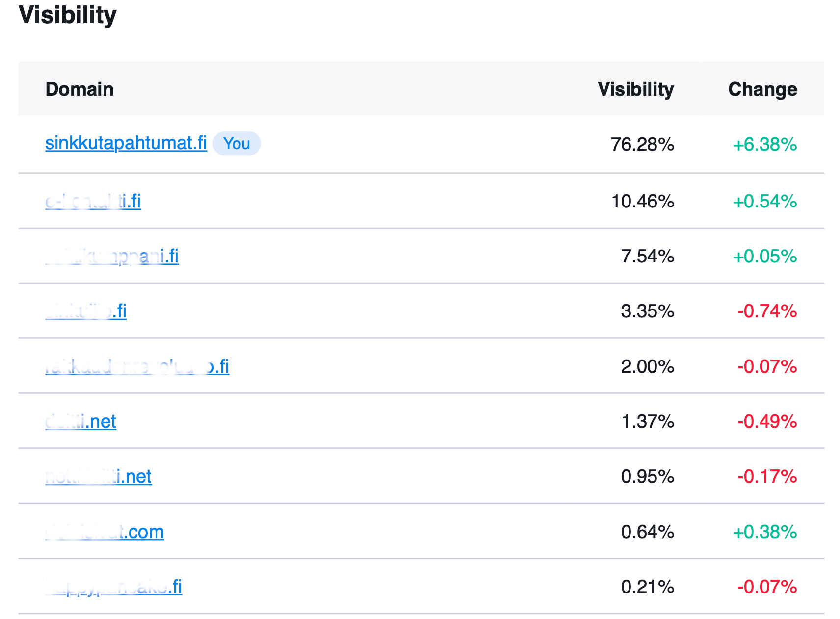Select the 76.28% visibility value
Screen dimensions: 840x619
642,144
